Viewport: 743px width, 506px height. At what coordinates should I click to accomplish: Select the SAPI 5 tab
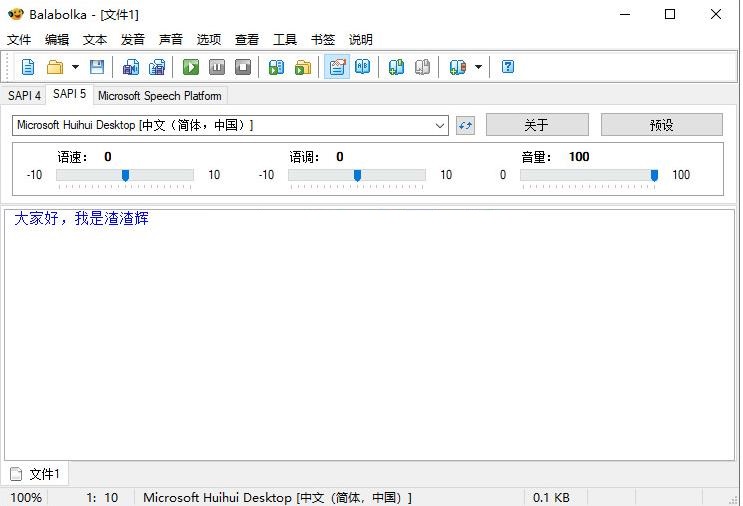70,94
